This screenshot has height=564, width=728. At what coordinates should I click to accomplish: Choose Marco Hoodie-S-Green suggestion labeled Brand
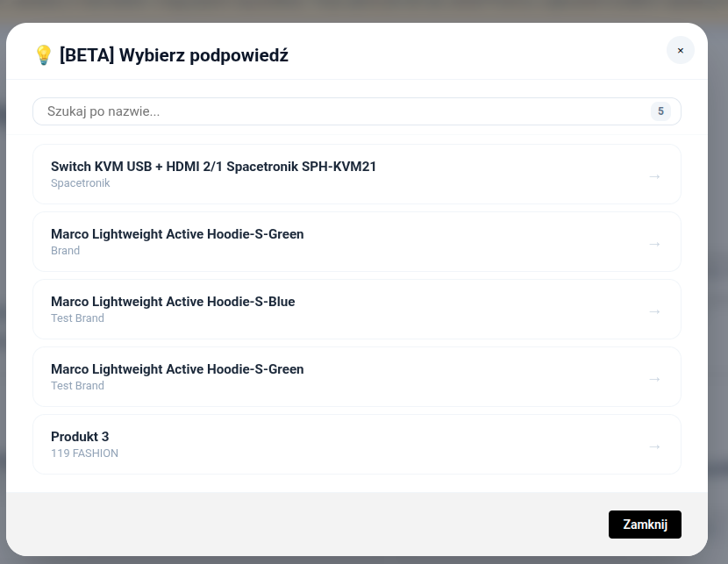pos(177,234)
